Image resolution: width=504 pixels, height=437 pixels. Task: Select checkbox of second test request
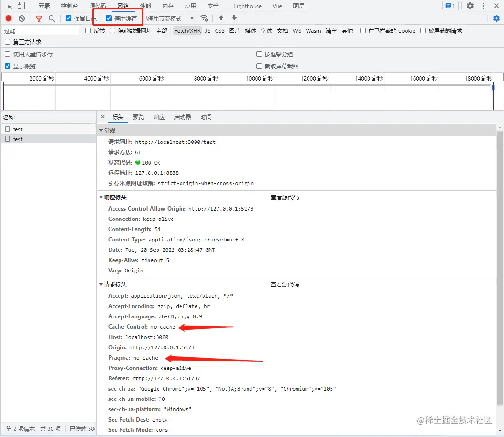[x=8, y=139]
